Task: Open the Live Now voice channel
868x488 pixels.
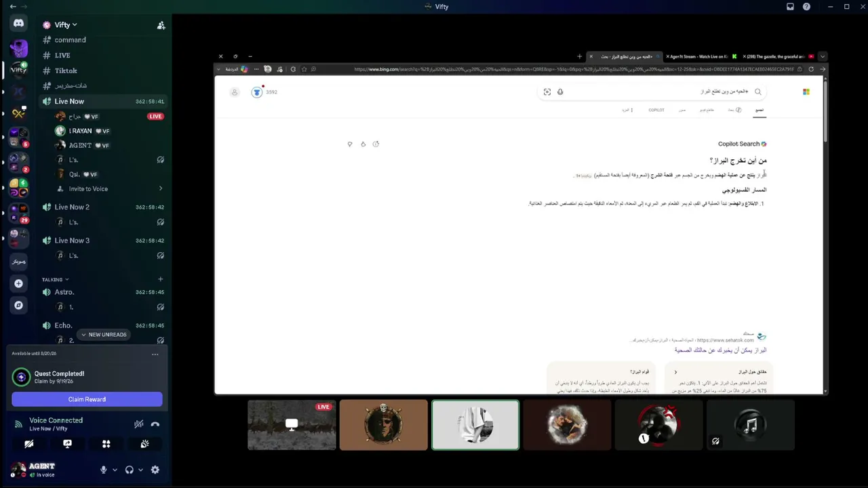Action: tap(102, 102)
